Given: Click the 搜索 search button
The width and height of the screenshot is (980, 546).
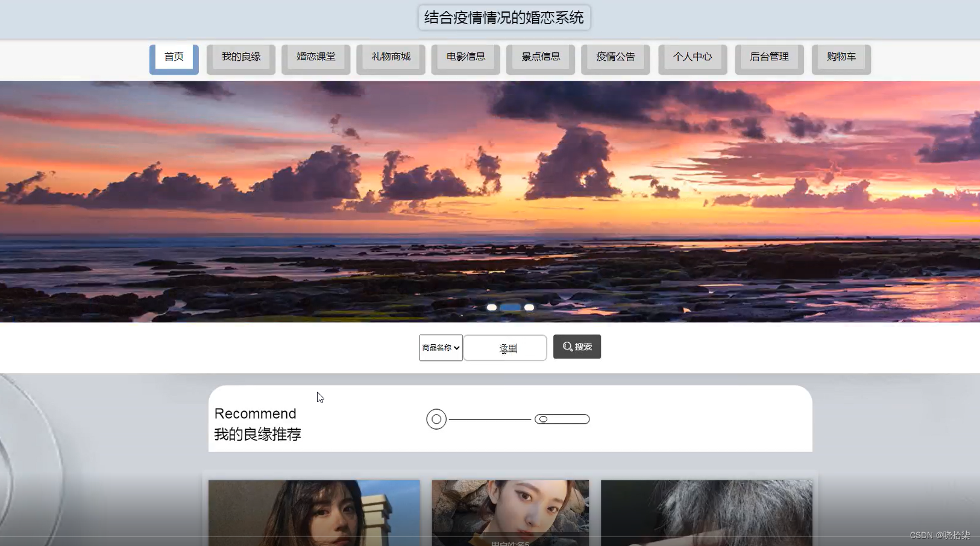Looking at the screenshot, I should 577,347.
